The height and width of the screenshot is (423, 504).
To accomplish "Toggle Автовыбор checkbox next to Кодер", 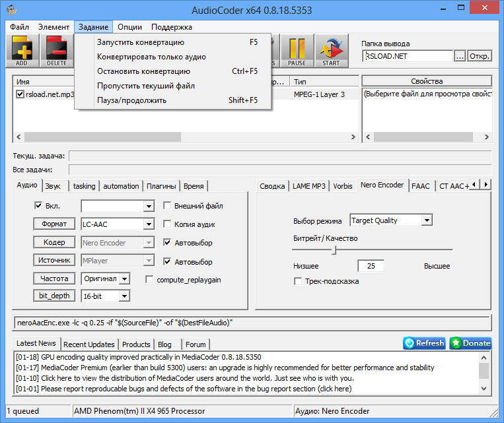I will click(x=167, y=242).
